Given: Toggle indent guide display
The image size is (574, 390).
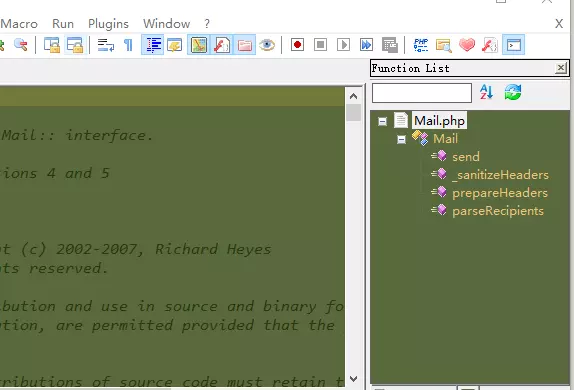Looking at the screenshot, I should click(153, 45).
